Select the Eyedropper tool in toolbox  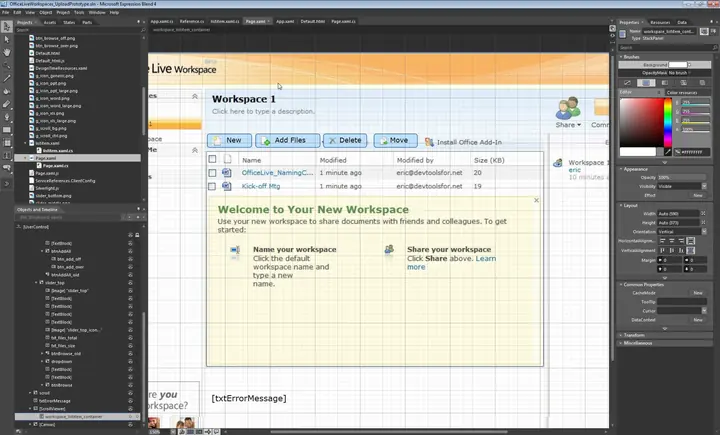coord(6,79)
